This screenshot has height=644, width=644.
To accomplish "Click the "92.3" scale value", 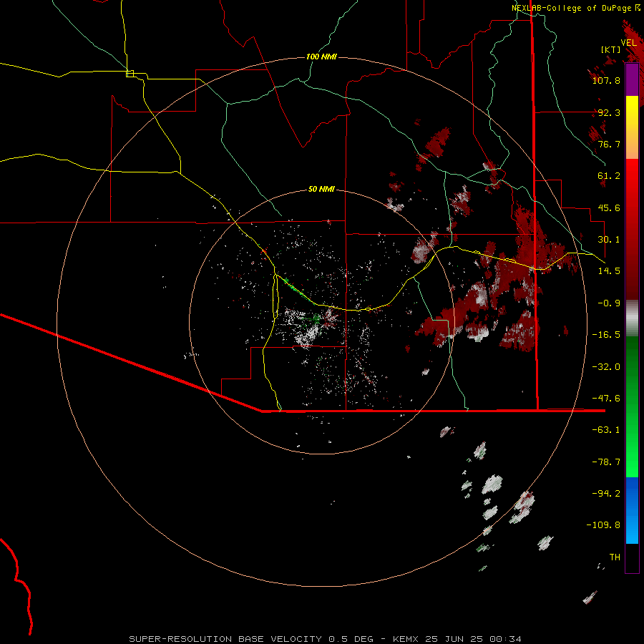I will click(x=609, y=112).
